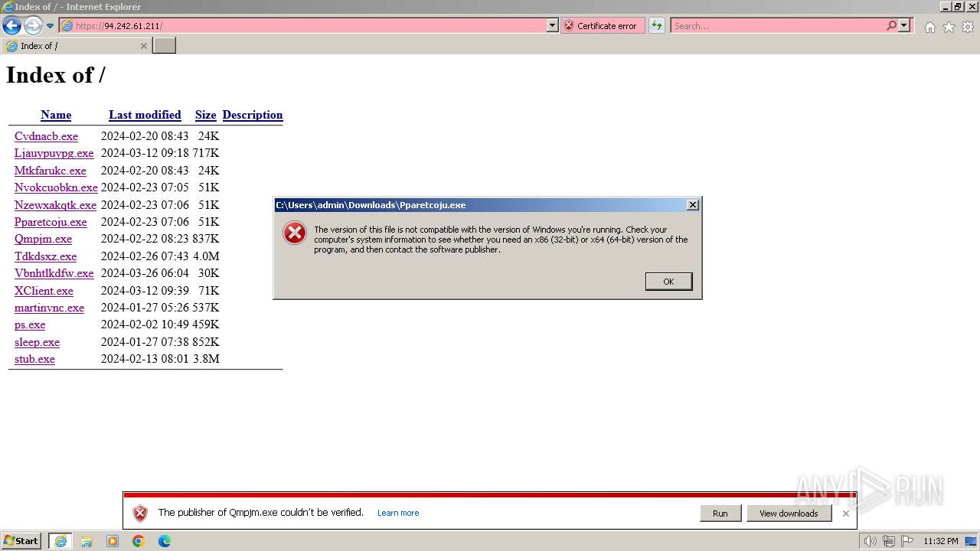This screenshot has width=980, height=551.
Task: Launch Windows Media Player from taskbar
Action: tap(113, 541)
